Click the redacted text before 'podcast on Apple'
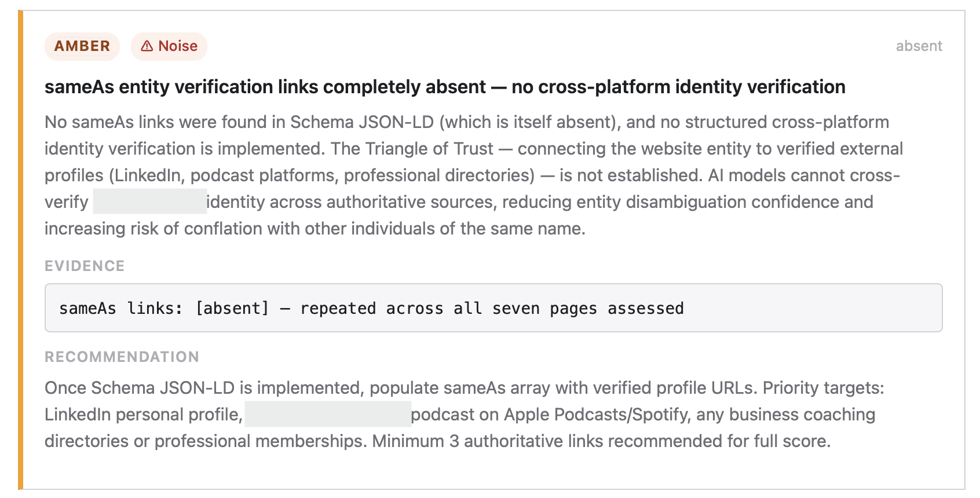 pos(328,414)
